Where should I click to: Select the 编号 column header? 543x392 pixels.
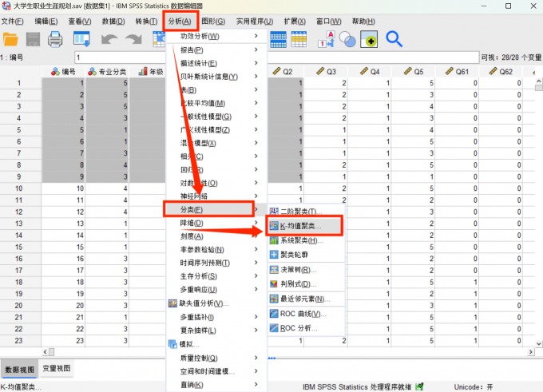point(63,72)
